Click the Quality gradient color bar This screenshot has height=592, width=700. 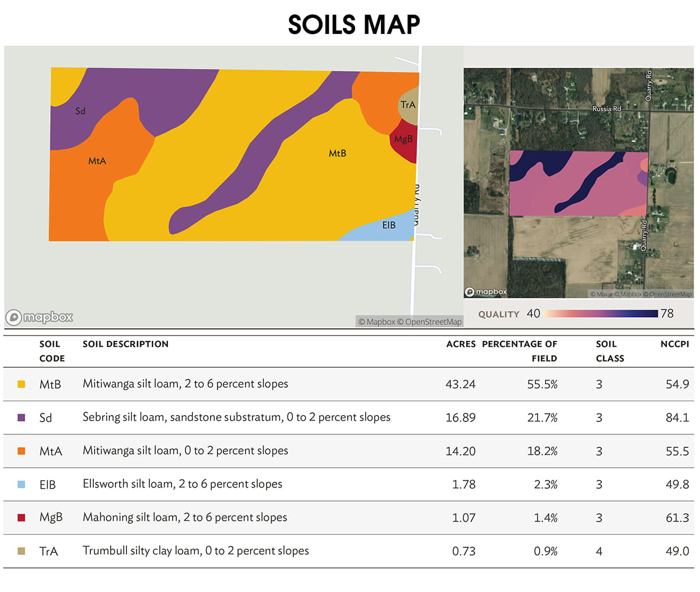tap(600, 314)
